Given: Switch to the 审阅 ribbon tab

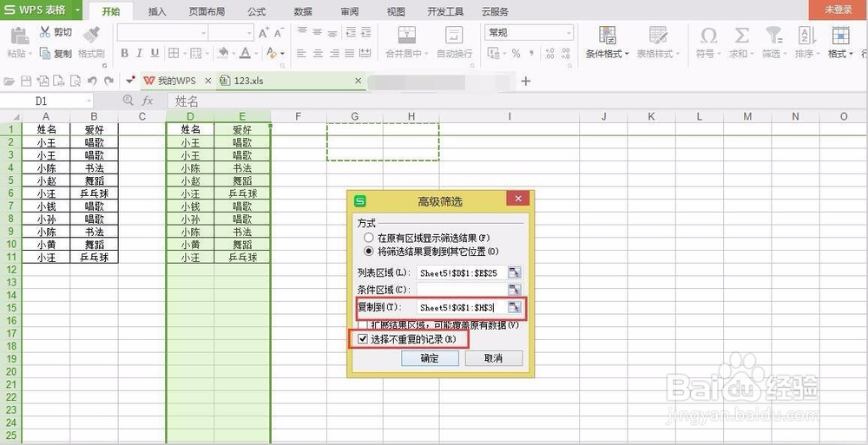Looking at the screenshot, I should (349, 11).
